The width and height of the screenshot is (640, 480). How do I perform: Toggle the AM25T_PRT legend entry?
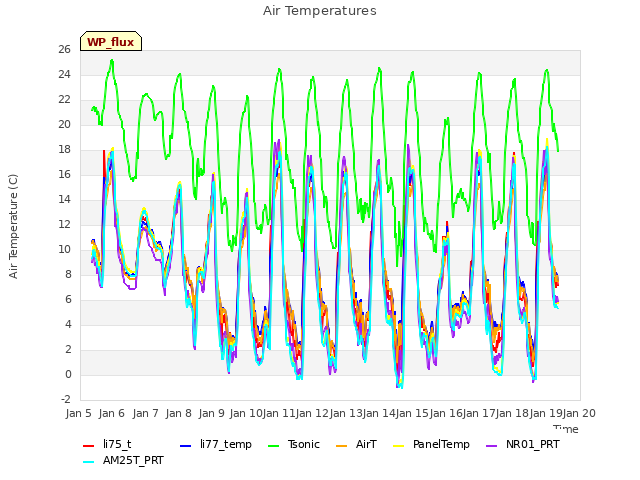pyautogui.click(x=123, y=461)
